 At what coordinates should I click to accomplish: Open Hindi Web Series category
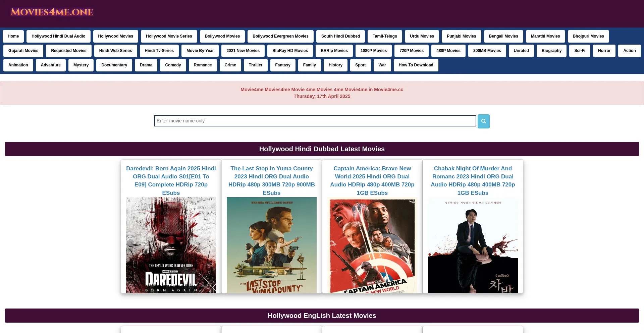point(115,51)
